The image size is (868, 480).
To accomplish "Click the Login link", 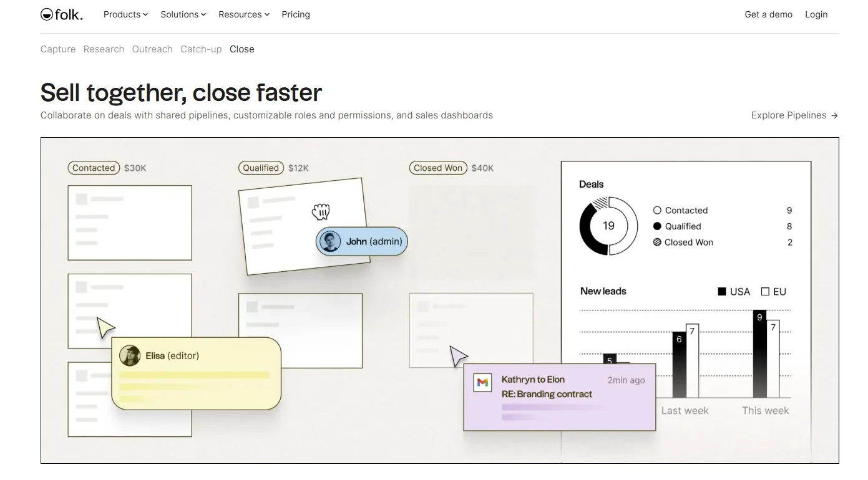I will tap(816, 14).
